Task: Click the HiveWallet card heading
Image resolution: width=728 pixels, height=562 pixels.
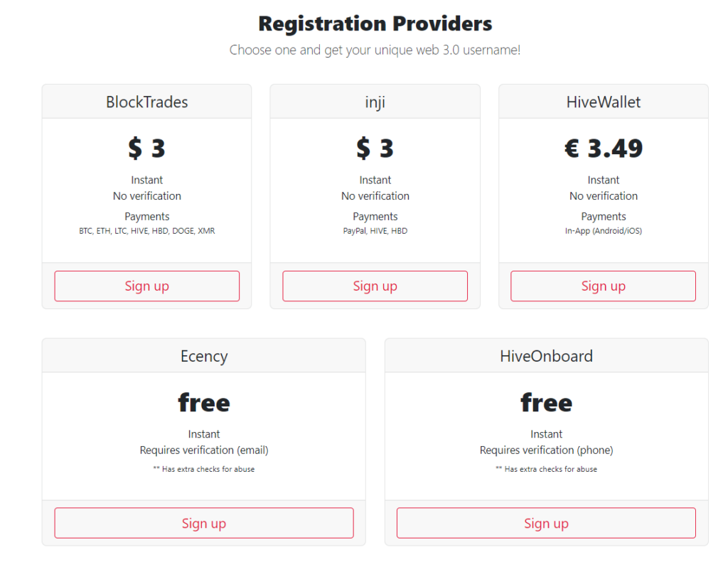Action: (x=603, y=102)
